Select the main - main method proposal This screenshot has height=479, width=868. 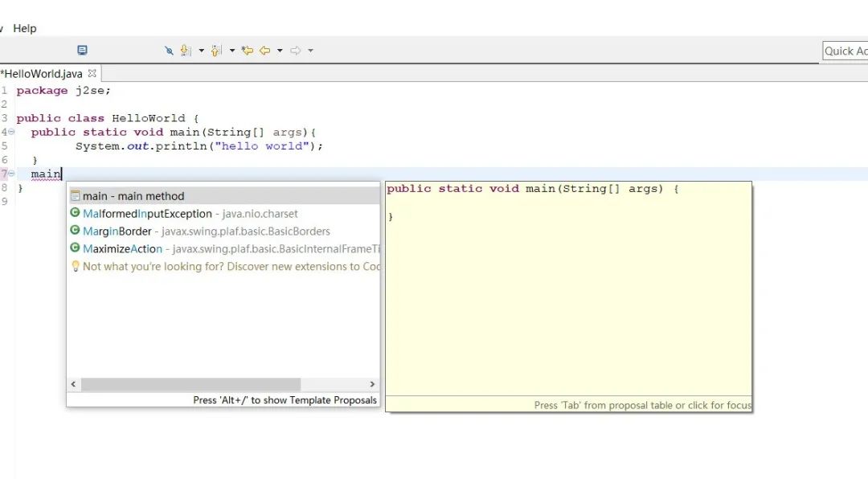pos(132,195)
